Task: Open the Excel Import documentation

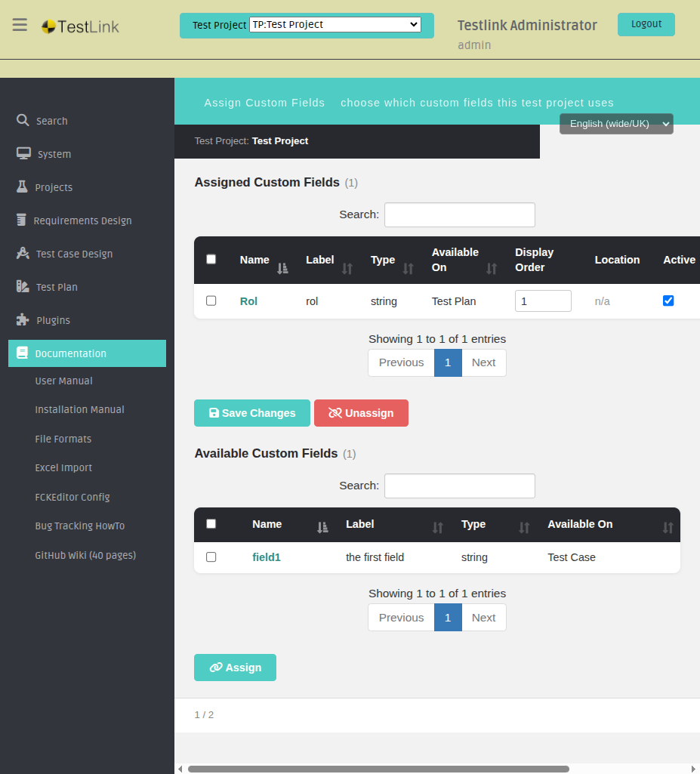Action: 63,468
